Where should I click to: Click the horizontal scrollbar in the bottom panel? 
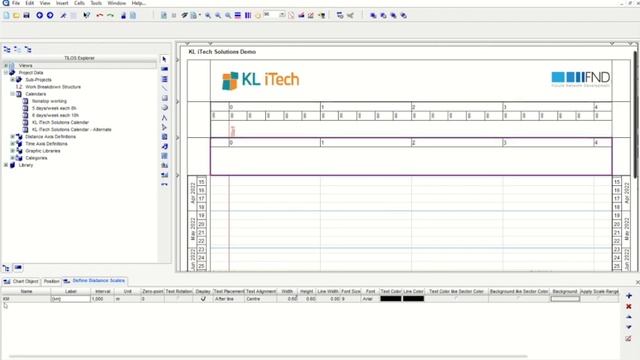pyautogui.click(x=268, y=356)
